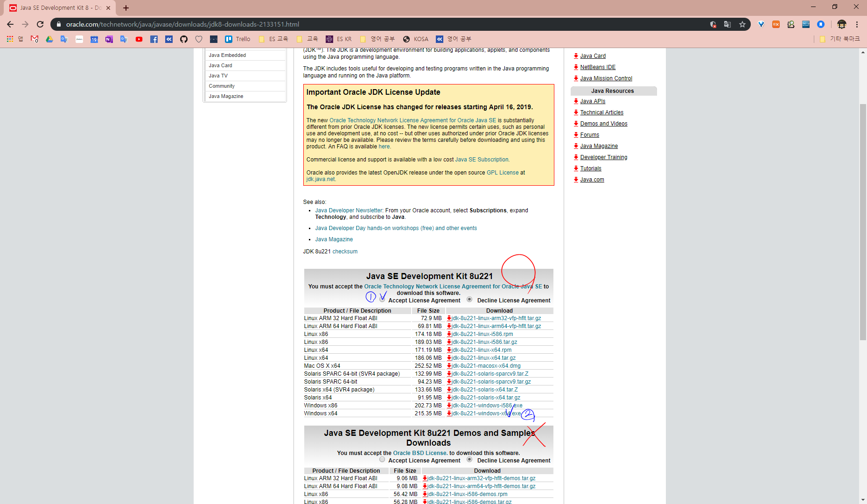Open the Google Calendar bookmark
867x504 pixels.
94,39
